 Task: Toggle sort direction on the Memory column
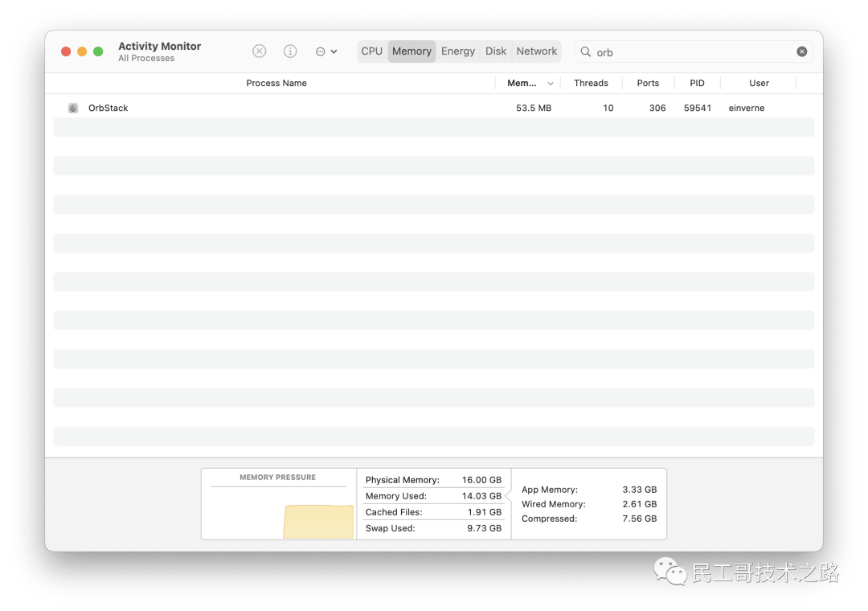pos(522,83)
